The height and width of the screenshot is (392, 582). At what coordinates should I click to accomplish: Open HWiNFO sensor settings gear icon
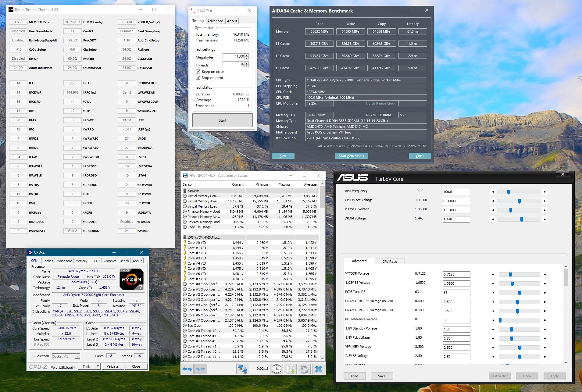click(x=304, y=369)
